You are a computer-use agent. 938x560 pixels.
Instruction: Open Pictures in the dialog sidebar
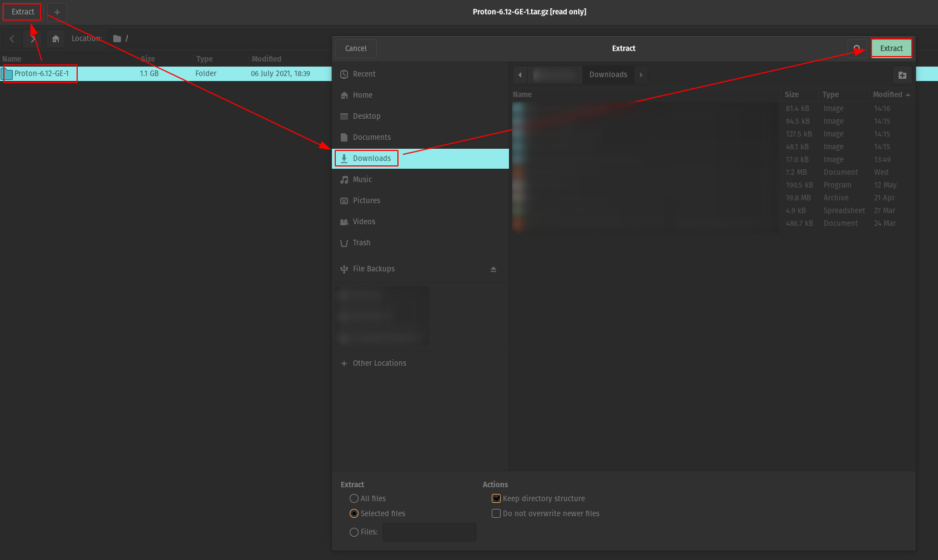[x=420, y=200]
